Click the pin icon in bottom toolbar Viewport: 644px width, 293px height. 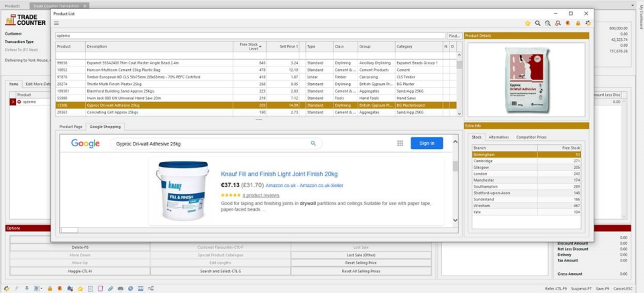pyautogui.click(x=27, y=288)
